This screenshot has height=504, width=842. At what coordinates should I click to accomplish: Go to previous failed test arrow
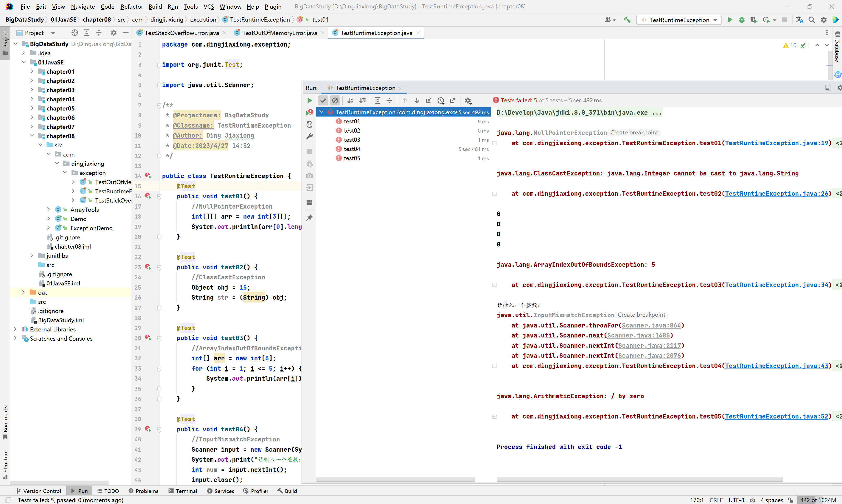[x=404, y=100]
